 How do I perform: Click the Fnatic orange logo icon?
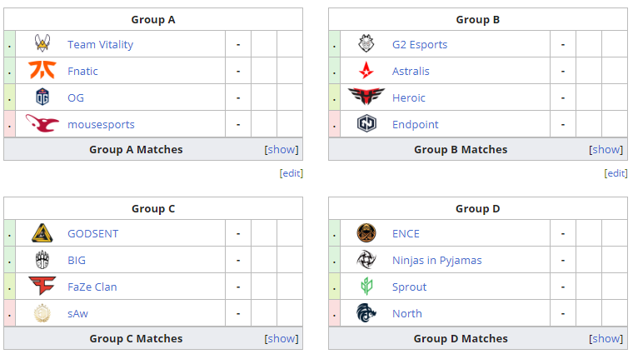42,71
